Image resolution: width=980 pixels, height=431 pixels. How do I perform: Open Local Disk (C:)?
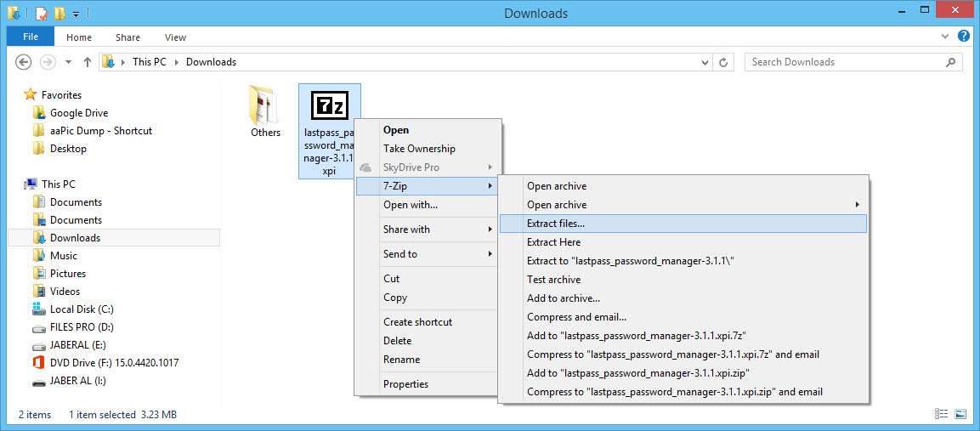click(x=82, y=309)
